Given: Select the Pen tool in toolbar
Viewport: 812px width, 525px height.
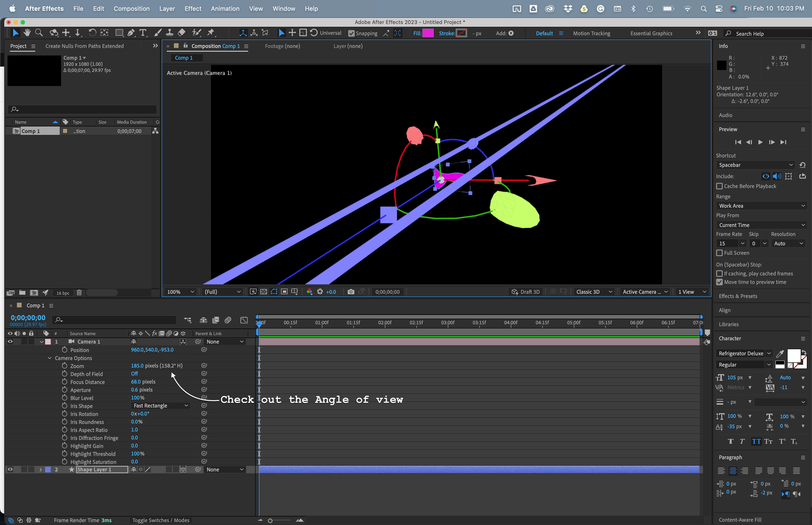Looking at the screenshot, I should [131, 33].
